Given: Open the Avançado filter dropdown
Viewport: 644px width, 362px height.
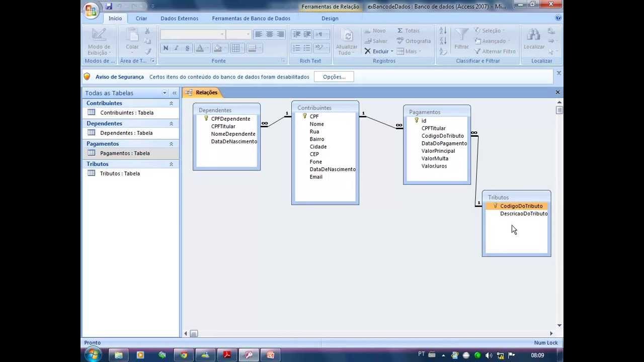Looking at the screenshot, I should (x=492, y=41).
